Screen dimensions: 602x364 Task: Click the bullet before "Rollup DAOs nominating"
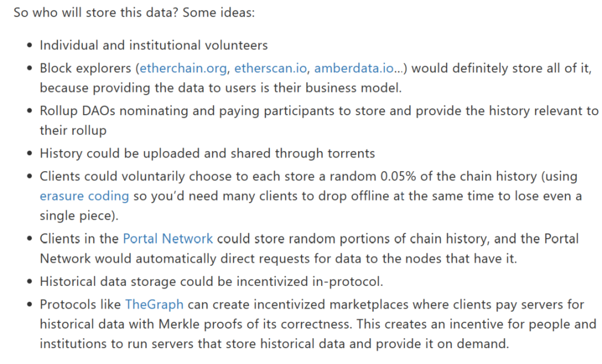click(30, 111)
